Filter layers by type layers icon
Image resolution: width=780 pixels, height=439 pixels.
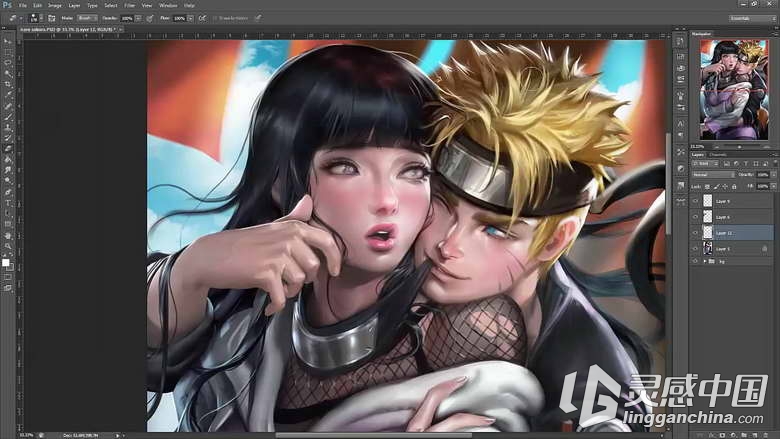tap(746, 164)
